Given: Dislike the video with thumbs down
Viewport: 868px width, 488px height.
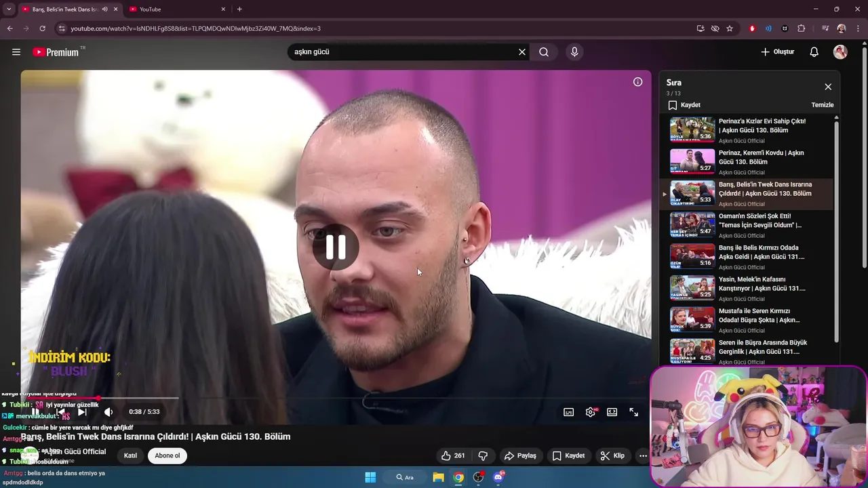Looking at the screenshot, I should coord(483,455).
